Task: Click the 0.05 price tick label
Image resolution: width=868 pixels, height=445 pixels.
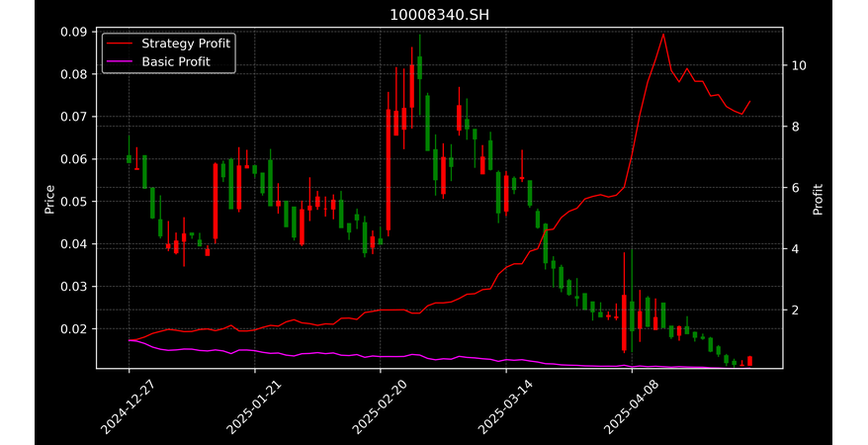Action: pos(74,202)
